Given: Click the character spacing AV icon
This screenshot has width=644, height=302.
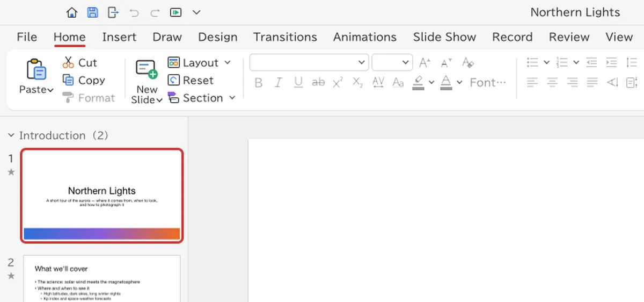Looking at the screenshot, I should tap(378, 82).
